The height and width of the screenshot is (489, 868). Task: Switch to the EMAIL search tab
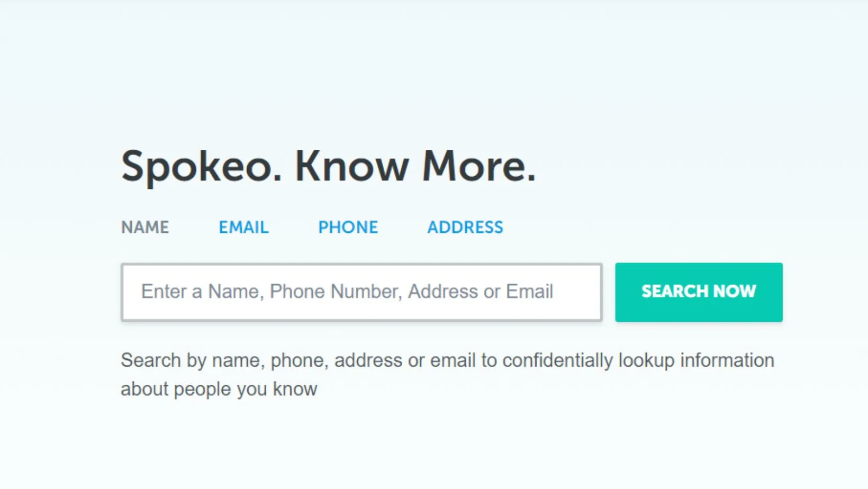(243, 227)
